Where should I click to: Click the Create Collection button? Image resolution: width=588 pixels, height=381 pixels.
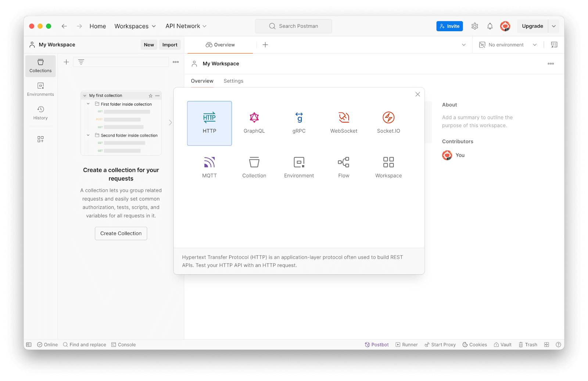click(121, 233)
